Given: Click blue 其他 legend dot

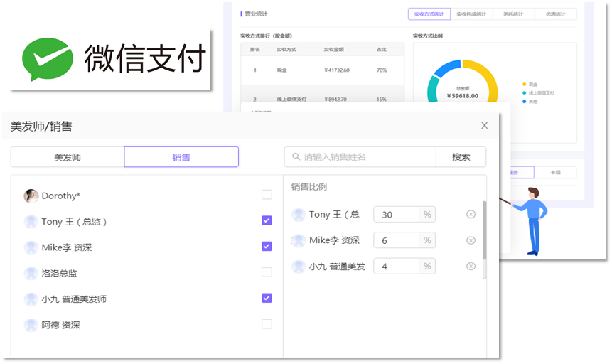Looking at the screenshot, I should (524, 102).
